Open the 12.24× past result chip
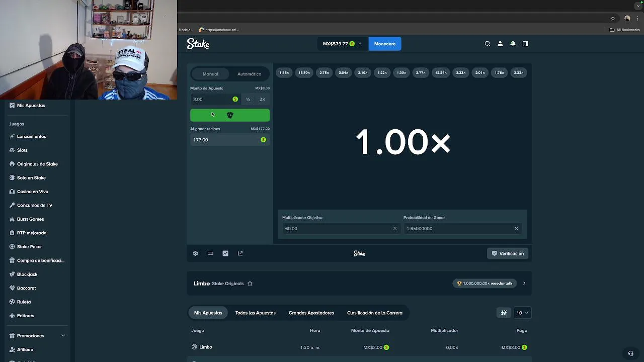 point(441,73)
